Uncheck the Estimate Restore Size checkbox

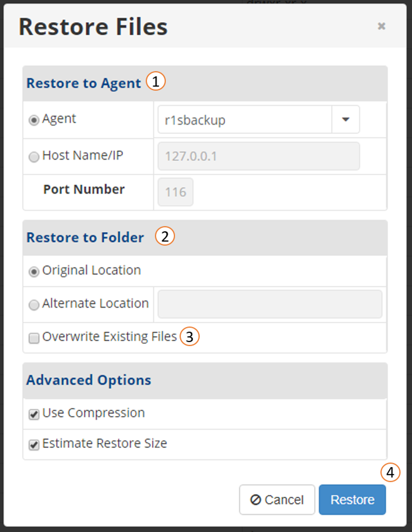(x=34, y=445)
